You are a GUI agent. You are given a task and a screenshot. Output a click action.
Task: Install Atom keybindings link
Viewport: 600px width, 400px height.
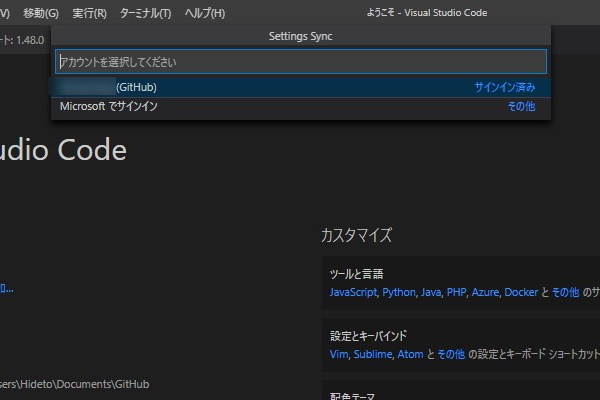(x=410, y=354)
